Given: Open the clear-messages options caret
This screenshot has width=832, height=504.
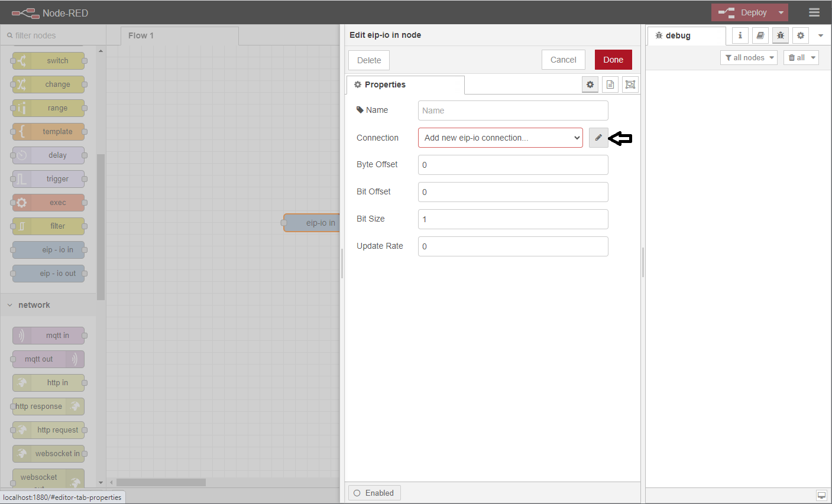Looking at the screenshot, I should (814, 57).
